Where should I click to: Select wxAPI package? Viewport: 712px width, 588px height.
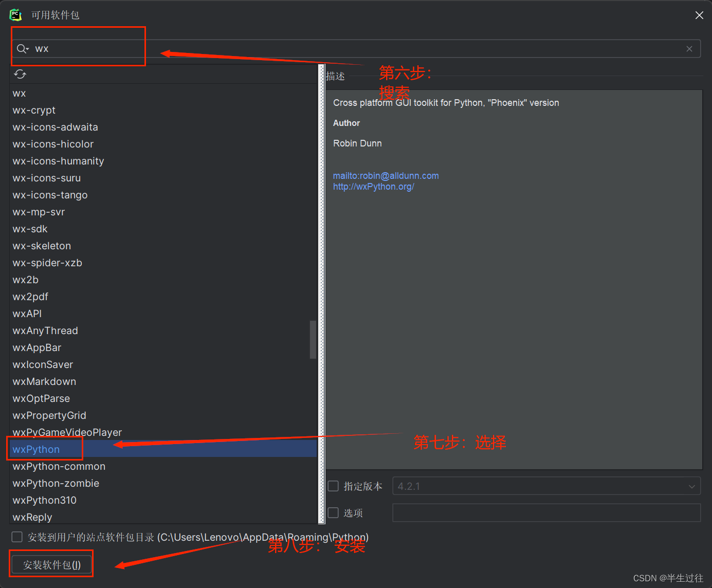tap(163, 314)
